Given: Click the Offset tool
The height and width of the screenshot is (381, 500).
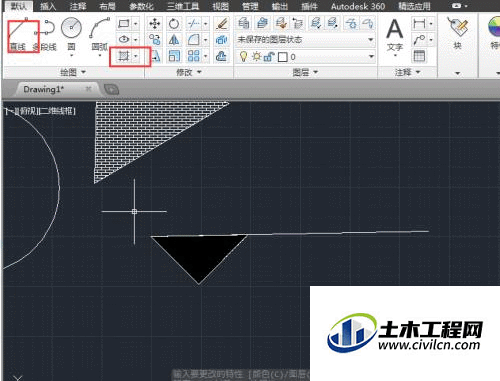Looking at the screenshot, I should click(221, 56).
